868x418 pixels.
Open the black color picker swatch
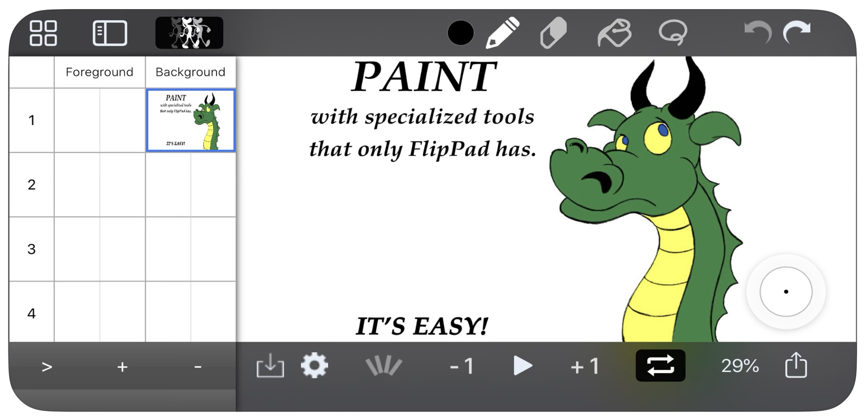click(x=461, y=33)
